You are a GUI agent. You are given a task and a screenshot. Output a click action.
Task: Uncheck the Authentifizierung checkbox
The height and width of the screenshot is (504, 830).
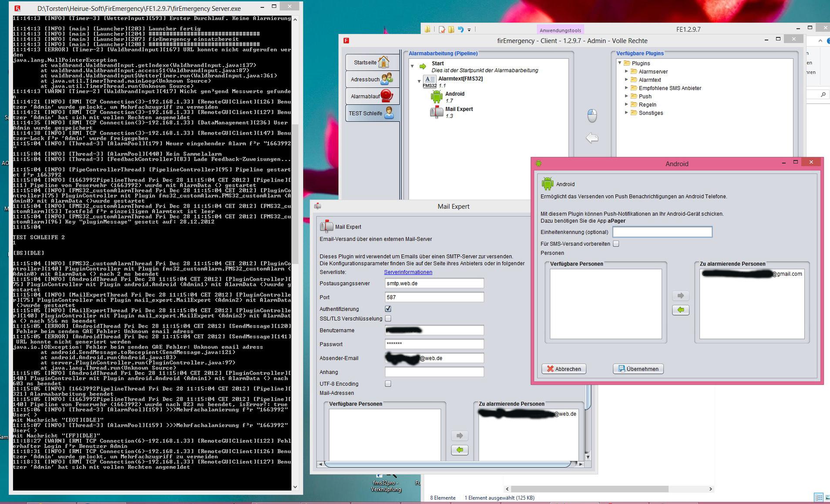click(x=388, y=309)
